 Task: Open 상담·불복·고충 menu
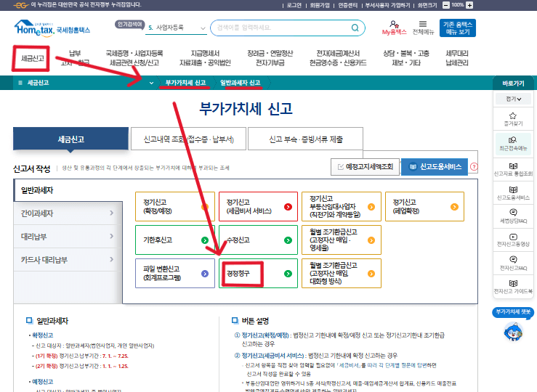[x=405, y=58]
